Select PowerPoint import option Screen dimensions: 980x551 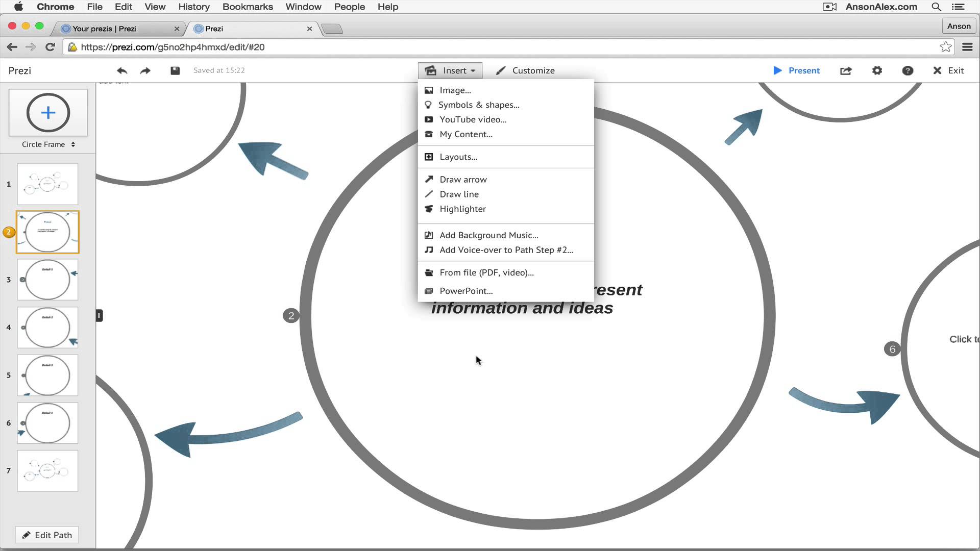[467, 291]
